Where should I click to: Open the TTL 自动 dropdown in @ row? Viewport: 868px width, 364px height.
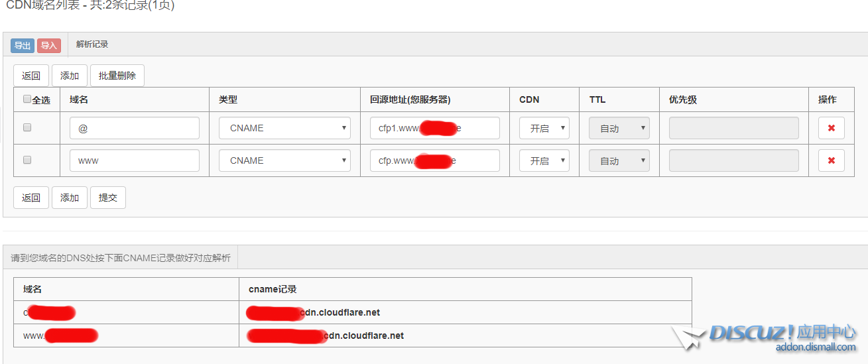click(x=619, y=128)
